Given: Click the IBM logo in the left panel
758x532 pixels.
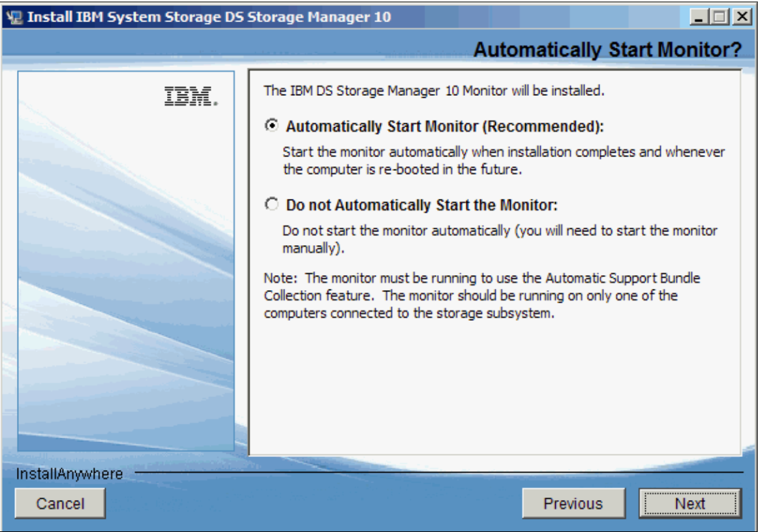Looking at the screenshot, I should click(190, 96).
